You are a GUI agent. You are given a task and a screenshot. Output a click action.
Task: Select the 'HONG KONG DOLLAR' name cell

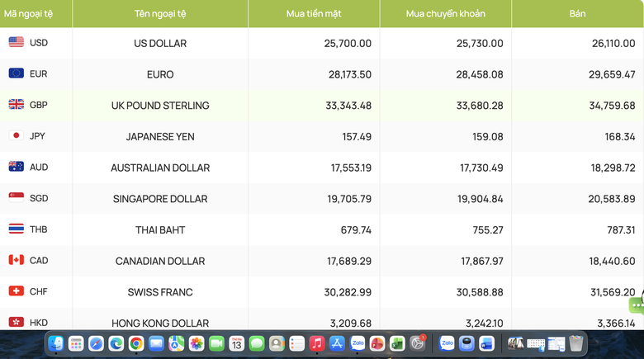click(160, 324)
